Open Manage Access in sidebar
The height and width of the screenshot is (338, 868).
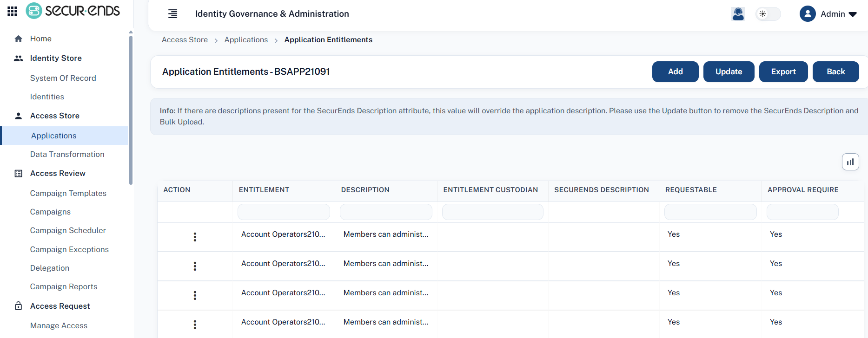pyautogui.click(x=59, y=325)
